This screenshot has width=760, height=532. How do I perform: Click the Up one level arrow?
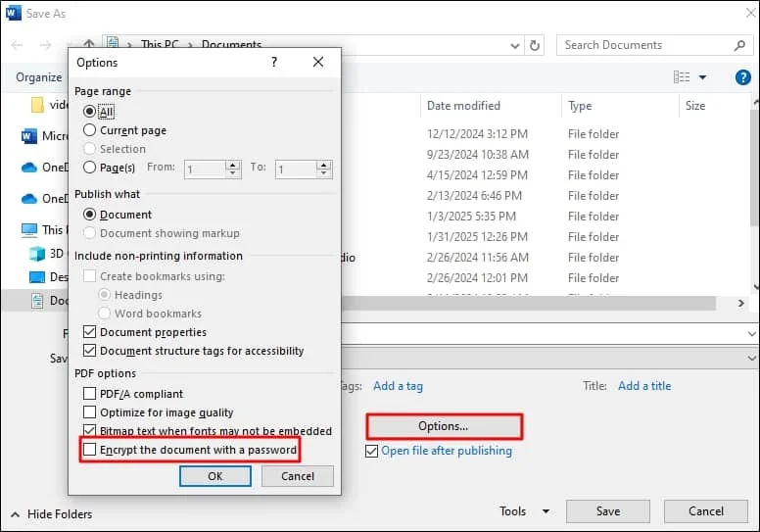pyautogui.click(x=89, y=43)
